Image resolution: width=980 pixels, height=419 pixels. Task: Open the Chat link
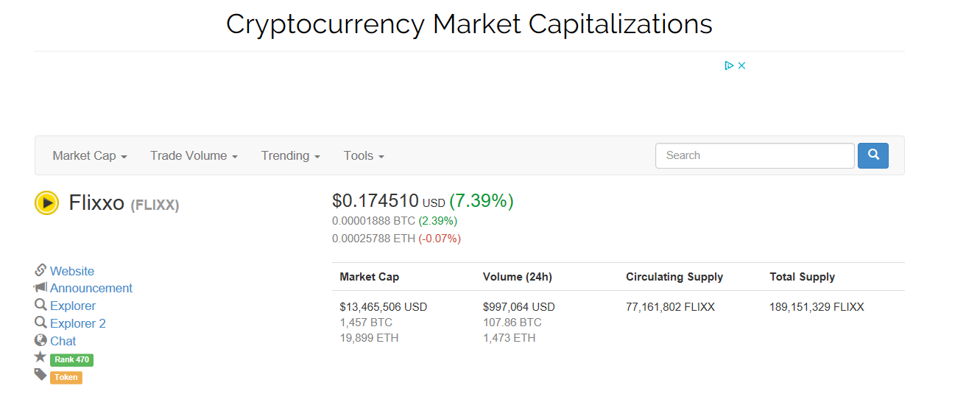63,341
